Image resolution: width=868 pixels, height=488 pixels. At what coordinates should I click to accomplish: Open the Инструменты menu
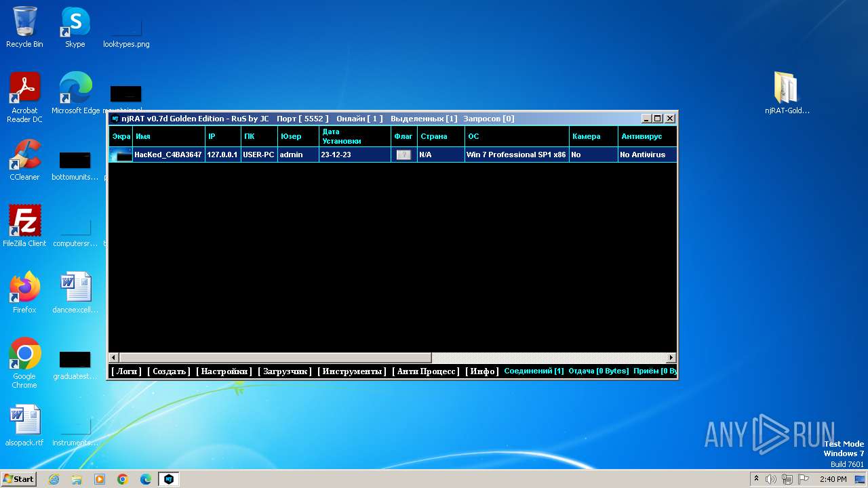(352, 371)
